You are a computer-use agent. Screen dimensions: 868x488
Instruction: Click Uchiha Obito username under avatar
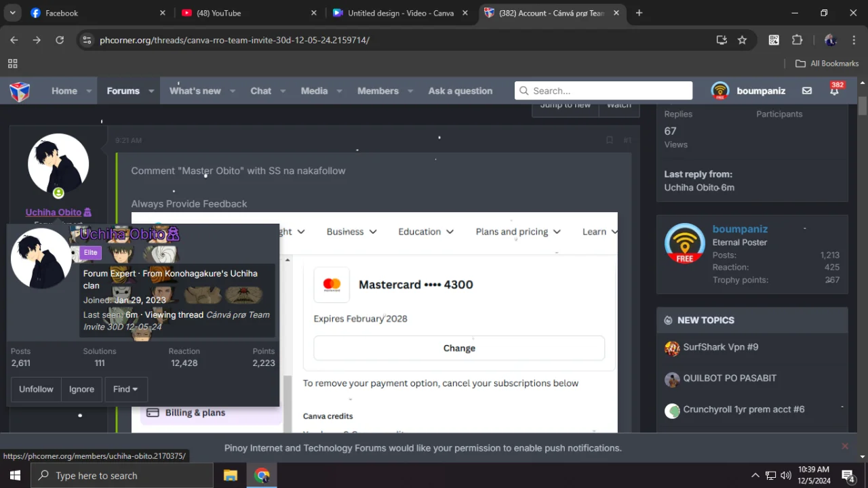[58, 212]
